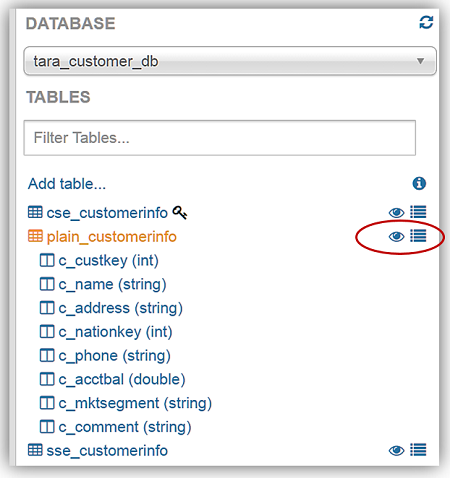Preview cse_customerinfo with its eye icon
The width and height of the screenshot is (450, 478).
396,213
